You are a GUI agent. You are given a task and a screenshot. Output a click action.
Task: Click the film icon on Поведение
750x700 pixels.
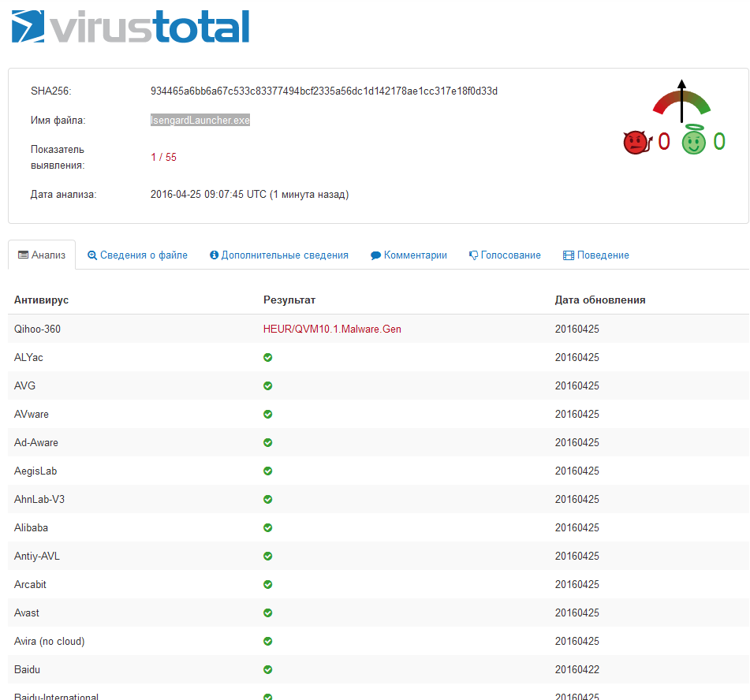coord(569,255)
